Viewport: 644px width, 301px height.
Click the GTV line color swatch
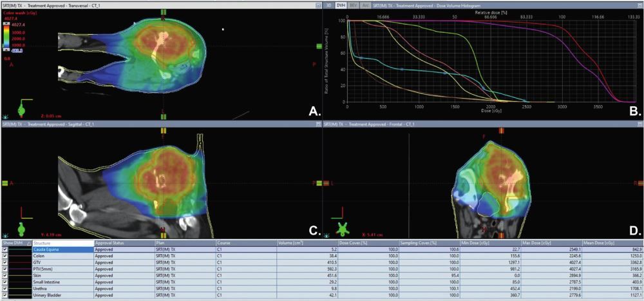pos(21,261)
